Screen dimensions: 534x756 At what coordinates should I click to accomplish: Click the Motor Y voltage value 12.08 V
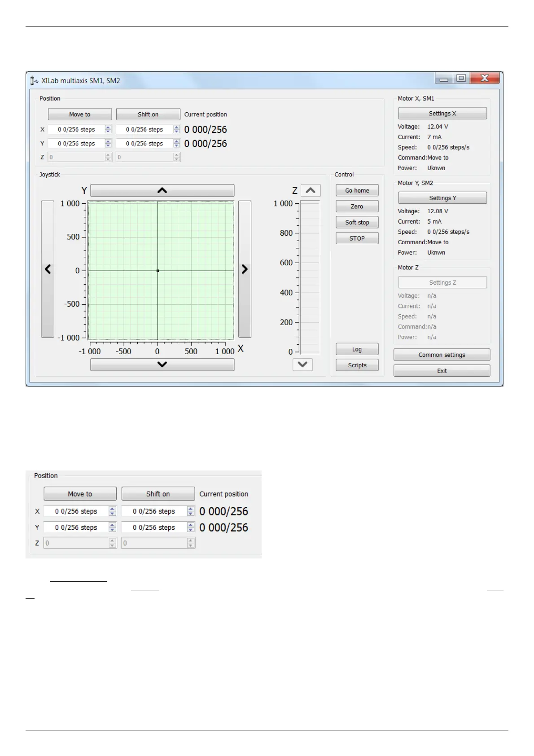tap(438, 211)
